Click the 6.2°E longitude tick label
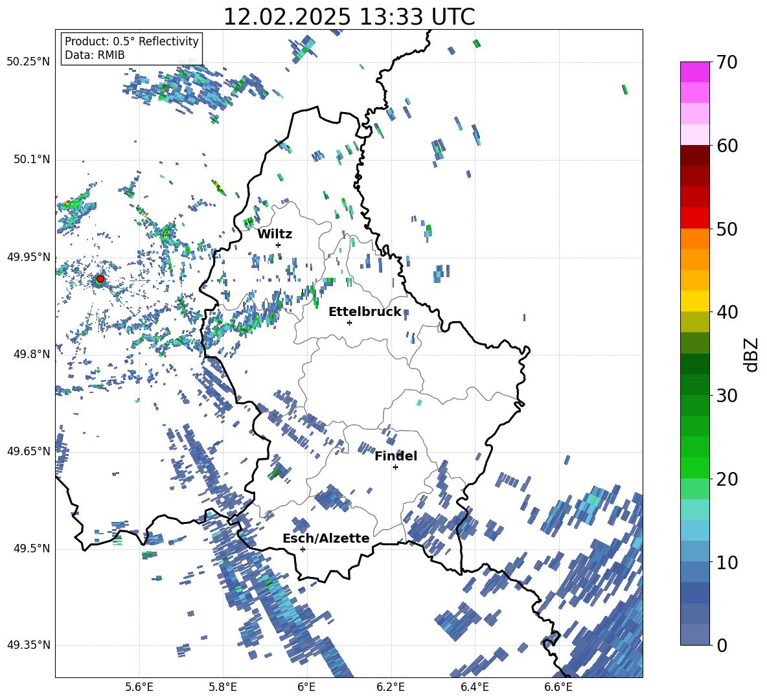 click(x=391, y=687)
